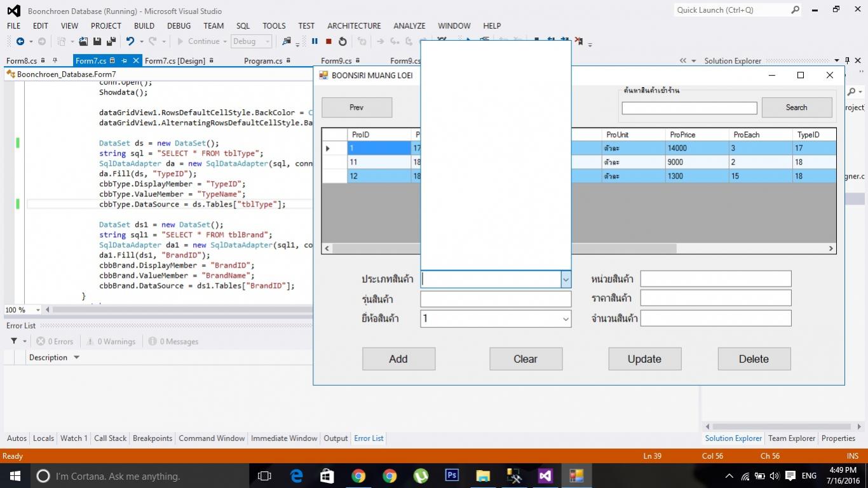
Task: Show the overflow document tabs list
Action: pyautogui.click(x=693, y=61)
